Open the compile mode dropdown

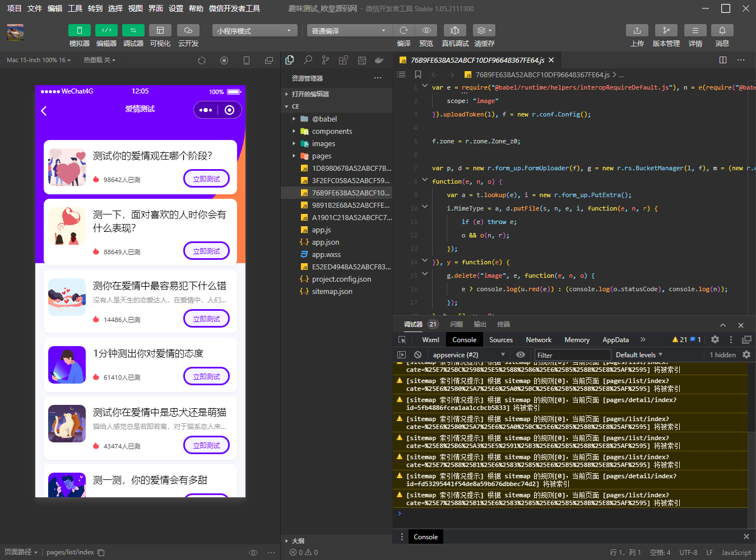(349, 30)
